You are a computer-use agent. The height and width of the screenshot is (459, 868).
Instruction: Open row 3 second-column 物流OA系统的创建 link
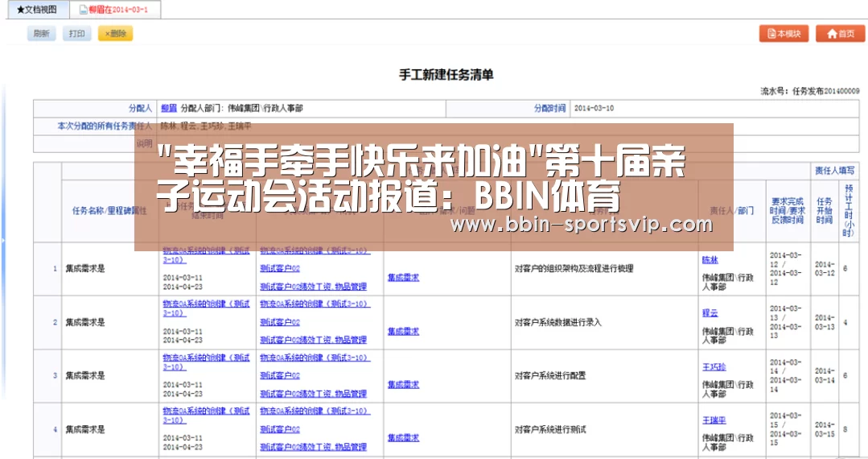pyautogui.click(x=206, y=362)
